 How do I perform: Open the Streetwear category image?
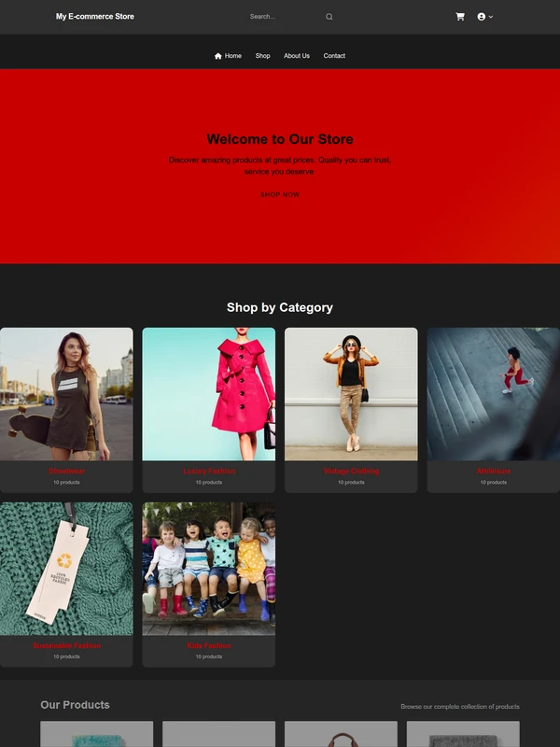click(66, 394)
